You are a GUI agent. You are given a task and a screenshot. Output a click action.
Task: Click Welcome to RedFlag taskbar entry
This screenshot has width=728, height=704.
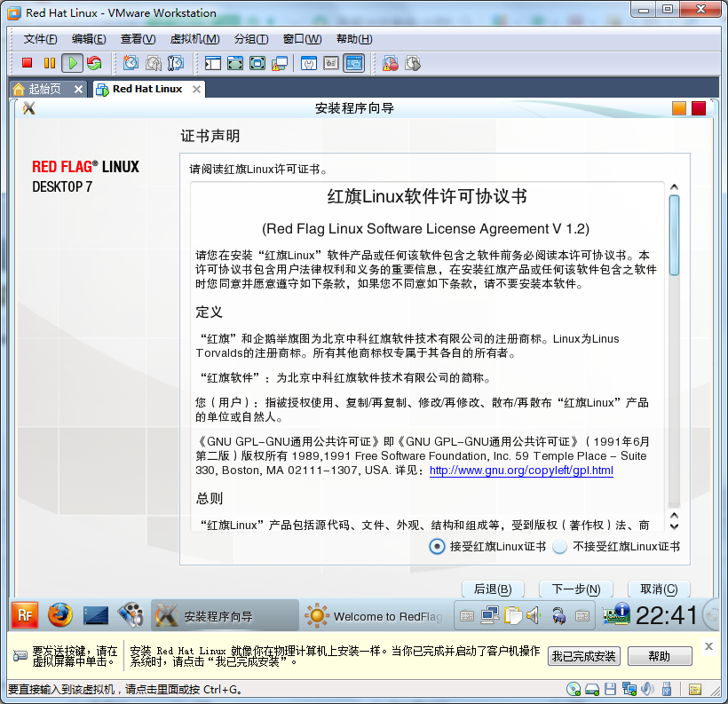[375, 615]
